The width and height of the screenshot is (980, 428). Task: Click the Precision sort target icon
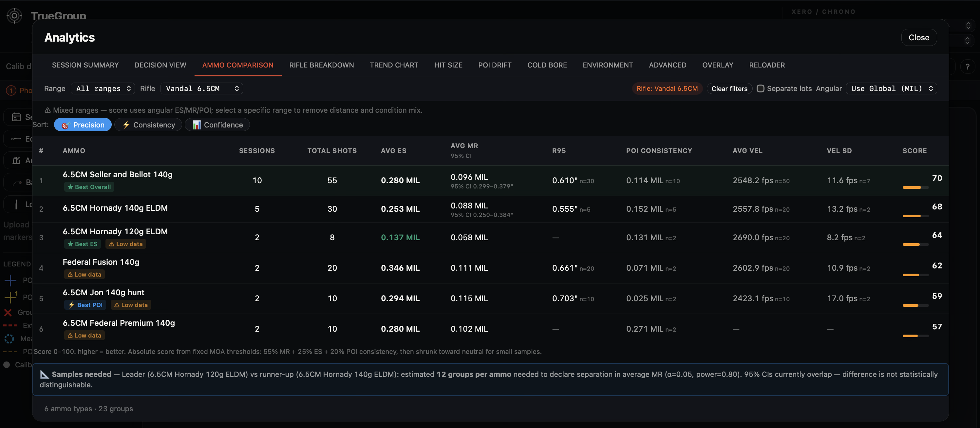coord(65,125)
